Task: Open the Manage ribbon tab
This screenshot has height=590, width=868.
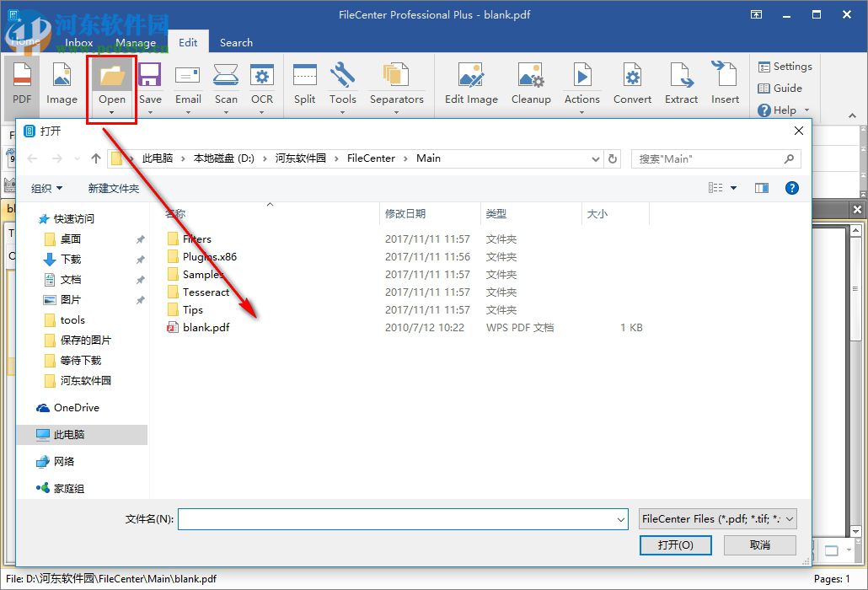Action: point(136,42)
